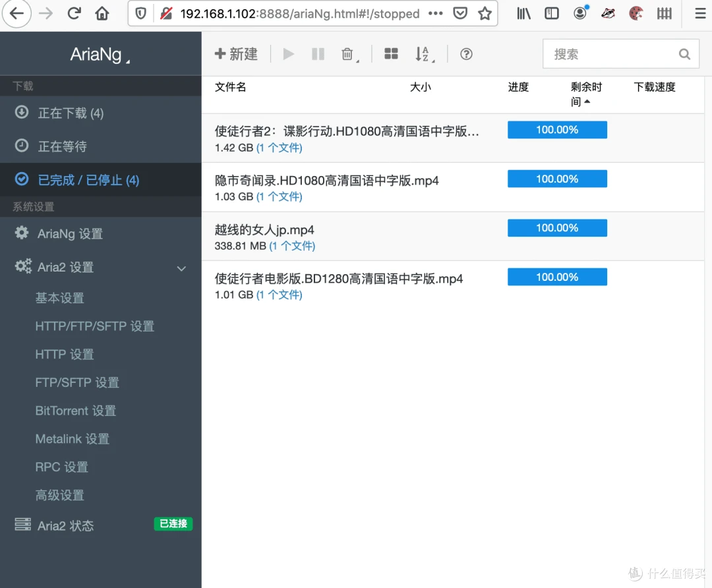Go to 正在等待 waiting tasks
The width and height of the screenshot is (712, 588).
pos(101,146)
